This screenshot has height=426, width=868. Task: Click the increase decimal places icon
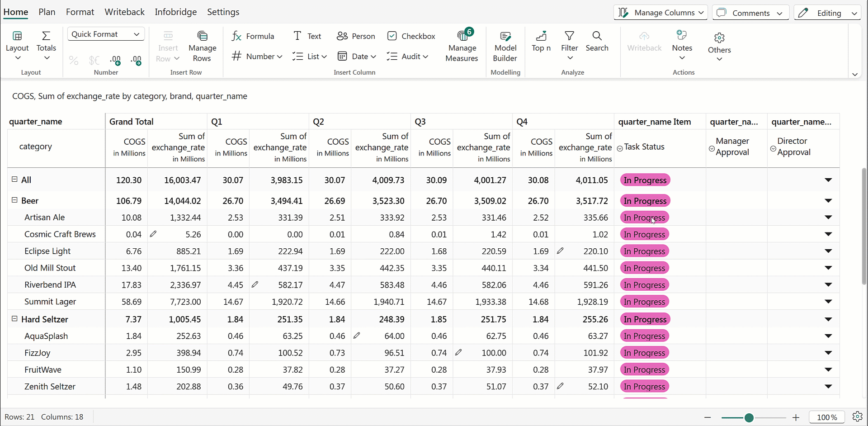(115, 60)
